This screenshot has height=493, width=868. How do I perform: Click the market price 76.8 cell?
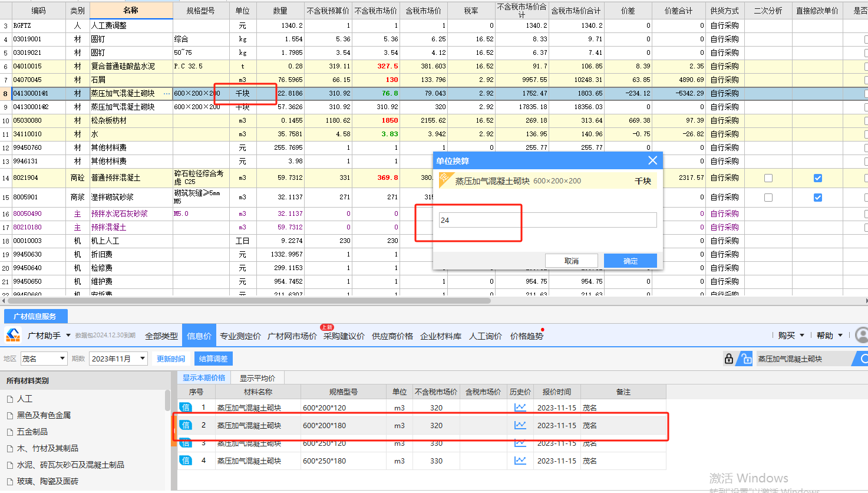tap(376, 93)
